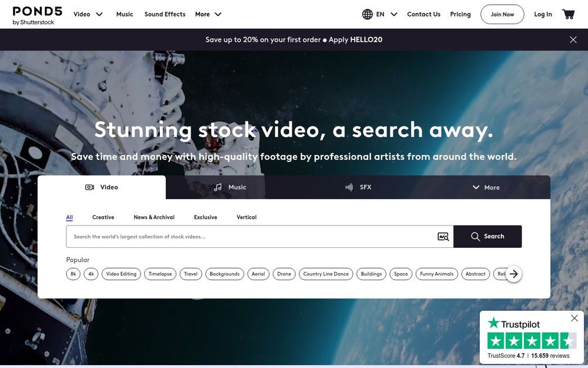
Task: Open the Pricing page
Action: point(460,14)
